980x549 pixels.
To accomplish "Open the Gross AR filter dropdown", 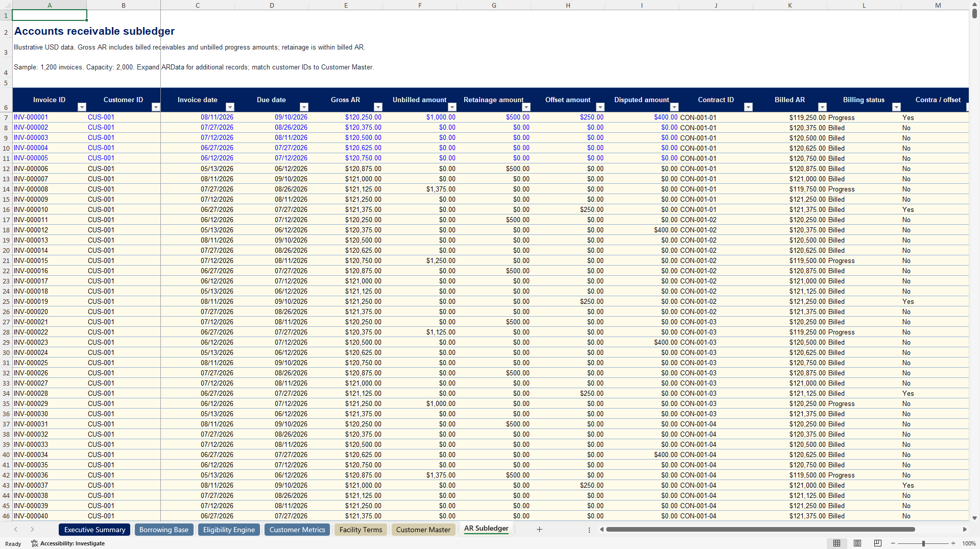I will [x=378, y=107].
